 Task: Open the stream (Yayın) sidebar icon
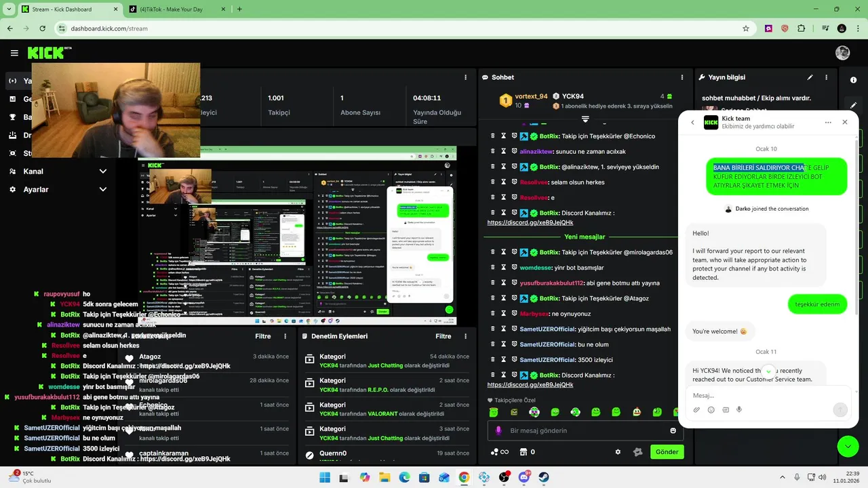(12, 81)
